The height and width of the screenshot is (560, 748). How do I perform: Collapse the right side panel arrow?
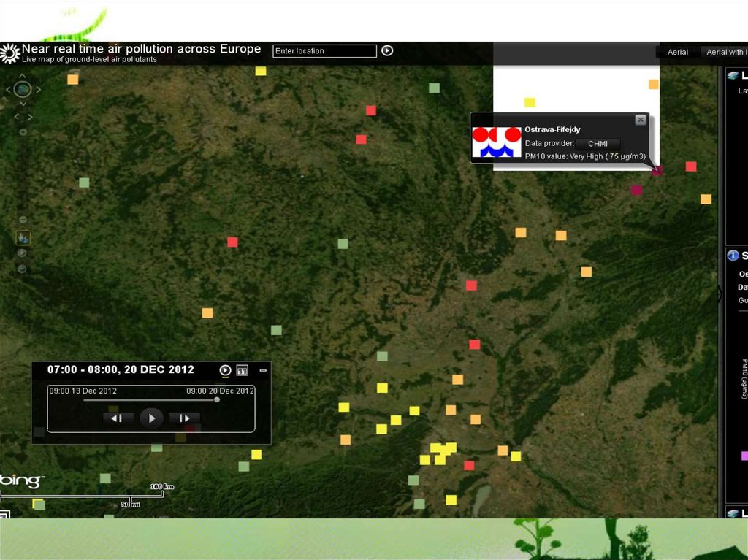720,294
